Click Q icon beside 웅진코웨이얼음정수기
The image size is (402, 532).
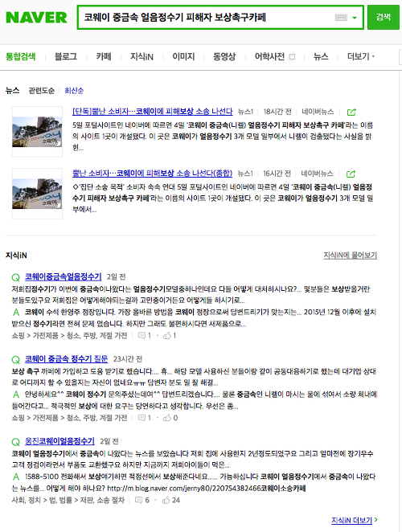[15, 442]
